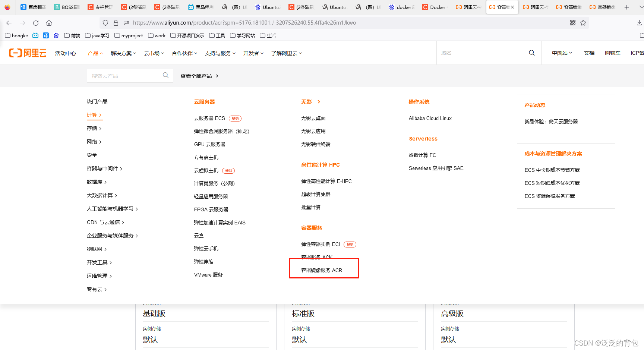
Task: Click the domain search magnifier icon
Action: tap(532, 53)
